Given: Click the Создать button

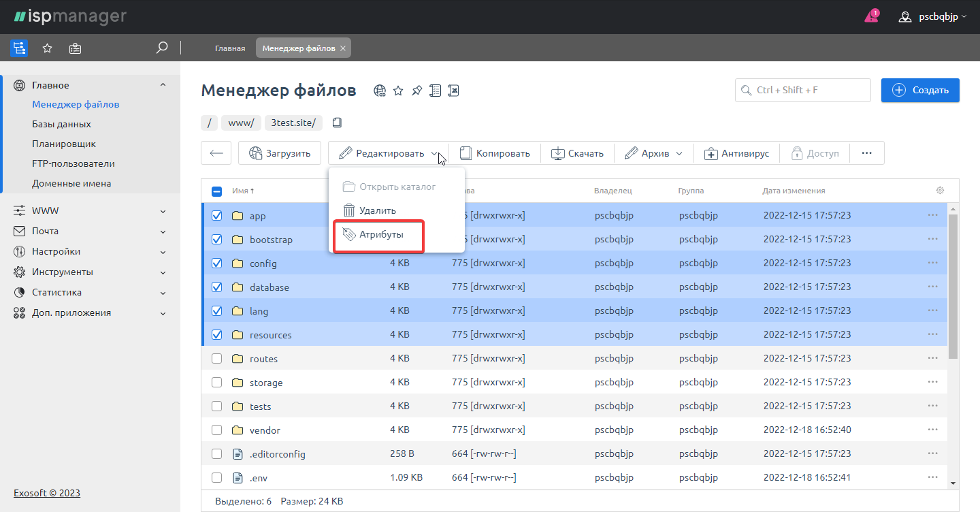Looking at the screenshot, I should pos(920,91).
